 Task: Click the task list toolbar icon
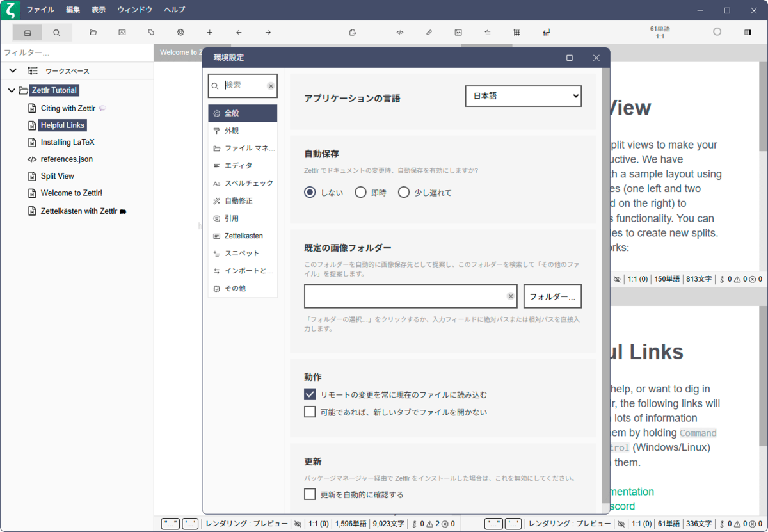tap(488, 33)
